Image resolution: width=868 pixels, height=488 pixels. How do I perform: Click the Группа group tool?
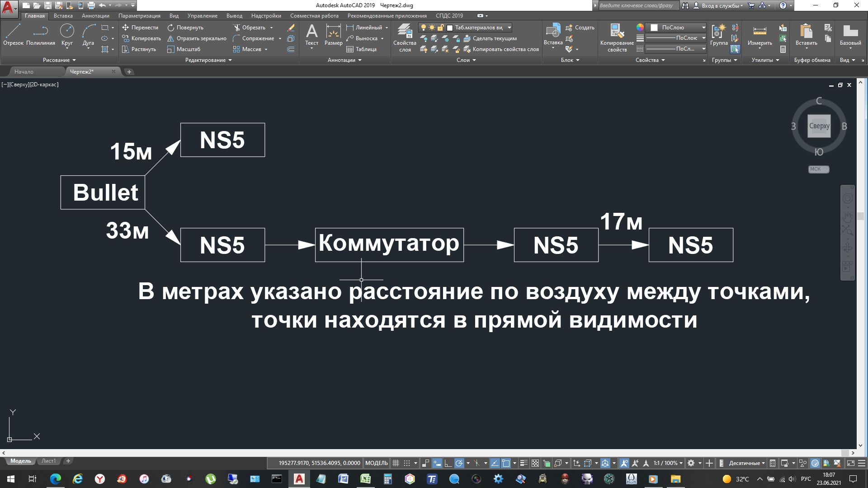(x=719, y=35)
